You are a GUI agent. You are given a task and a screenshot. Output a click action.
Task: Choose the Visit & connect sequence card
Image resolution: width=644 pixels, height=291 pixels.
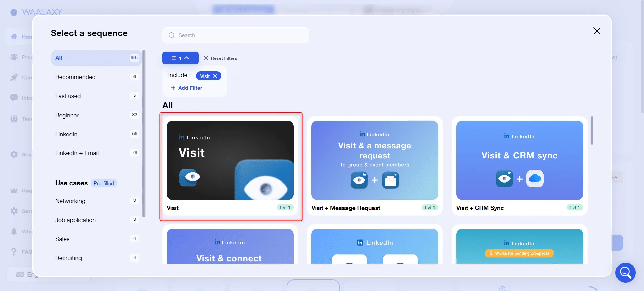230,244
